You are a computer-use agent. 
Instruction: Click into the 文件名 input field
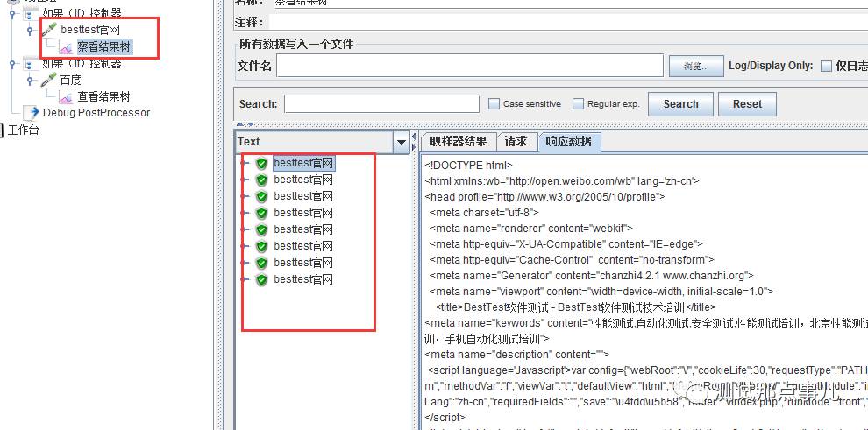coord(469,65)
